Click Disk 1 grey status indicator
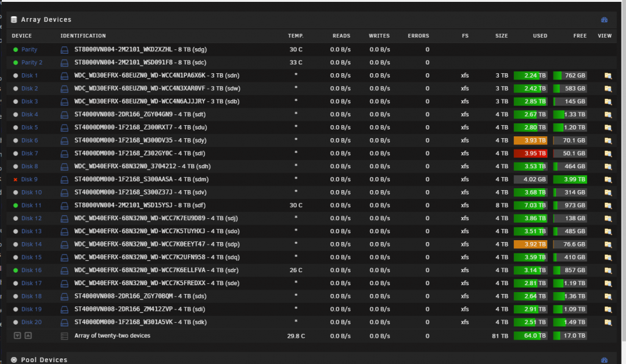The image size is (626, 364). [16, 76]
